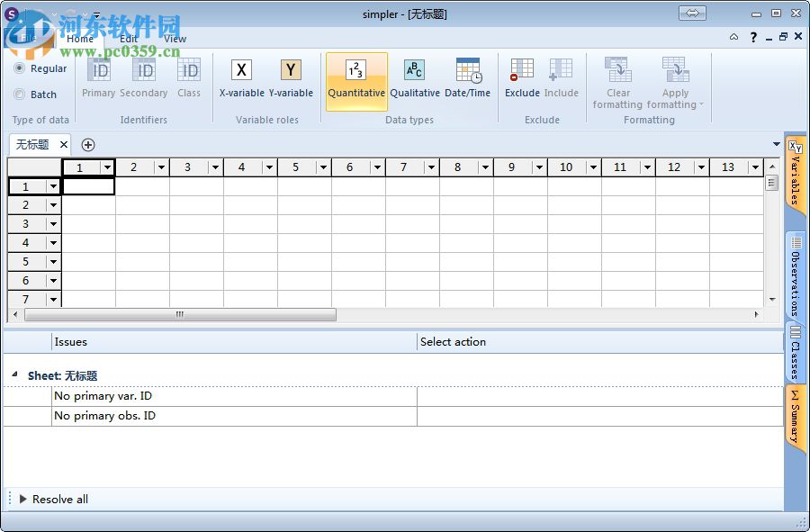Screen dimensions: 810x532
Task: Set the Class identifier
Action: (189, 77)
